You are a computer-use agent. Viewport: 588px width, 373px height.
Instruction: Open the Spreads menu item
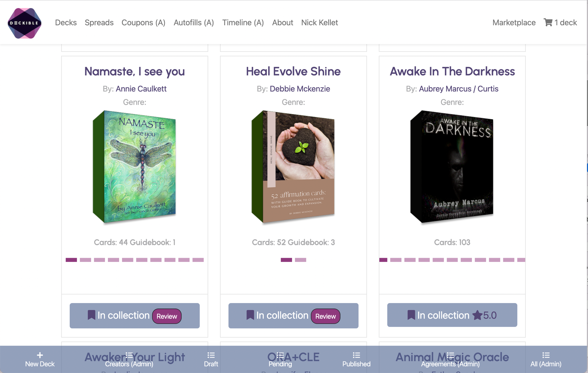pyautogui.click(x=99, y=23)
